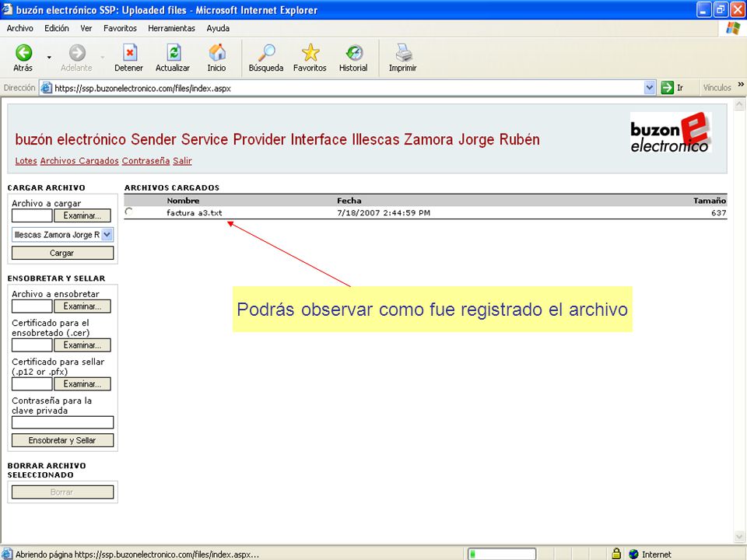
Task: Print the page with Imprimir
Action: click(402, 58)
